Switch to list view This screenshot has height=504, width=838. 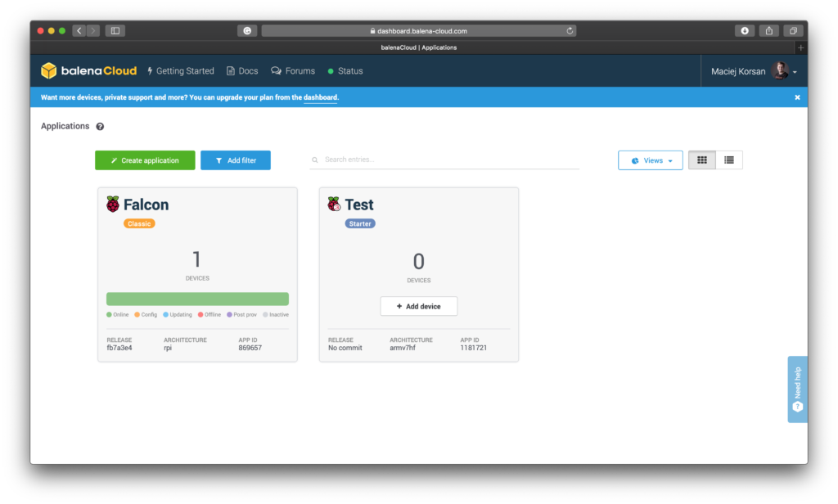point(729,160)
